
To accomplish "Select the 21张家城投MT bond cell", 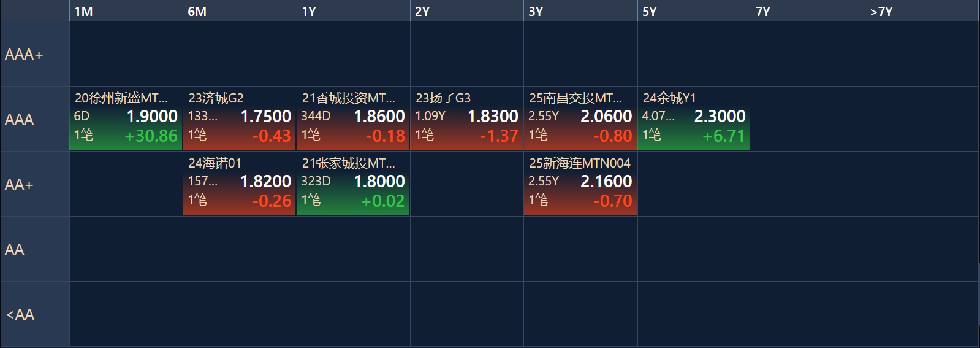I will click(x=353, y=184).
